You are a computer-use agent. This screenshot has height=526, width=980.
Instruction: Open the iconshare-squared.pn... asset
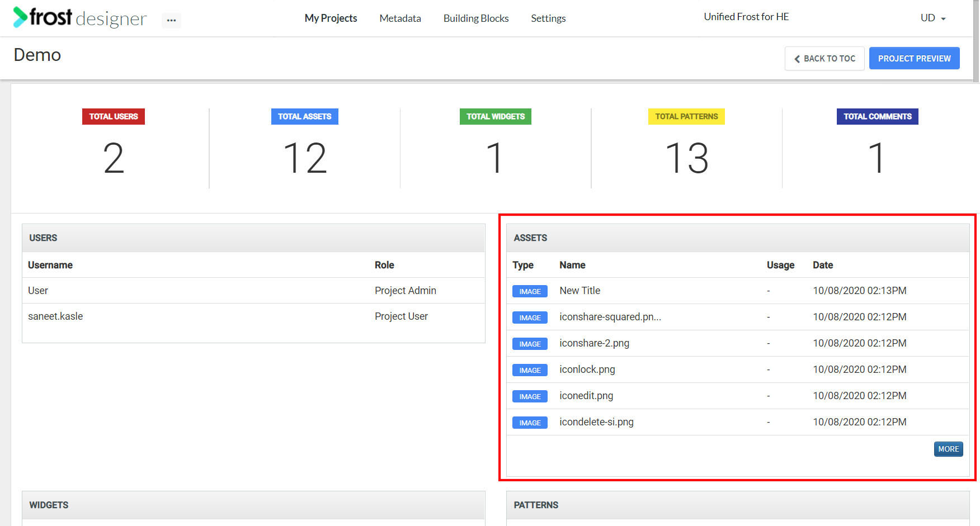[610, 317]
